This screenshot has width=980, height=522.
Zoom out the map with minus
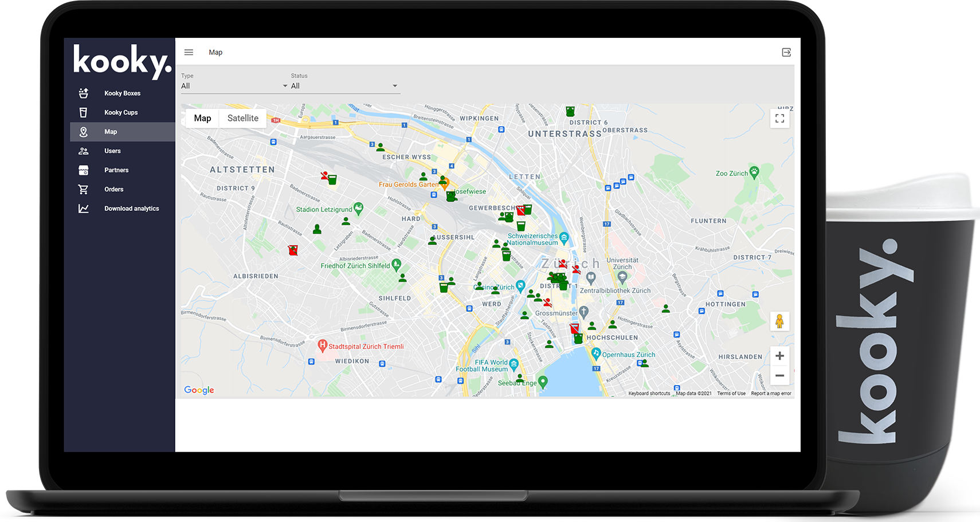pos(779,375)
